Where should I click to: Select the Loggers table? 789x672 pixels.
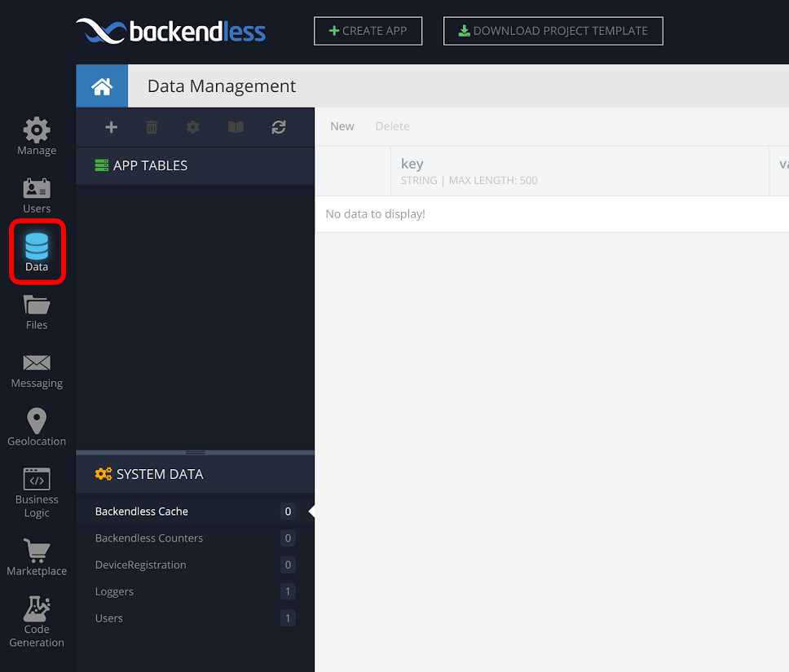click(x=196, y=591)
